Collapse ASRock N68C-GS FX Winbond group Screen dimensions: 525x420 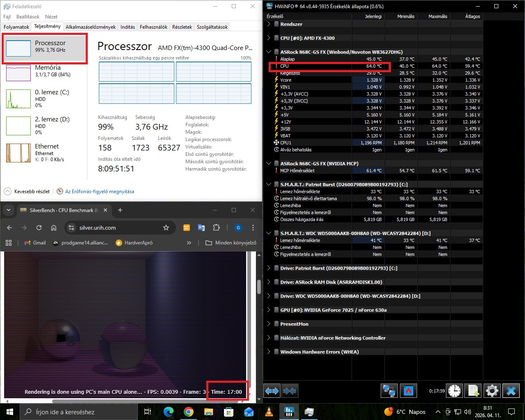point(269,52)
